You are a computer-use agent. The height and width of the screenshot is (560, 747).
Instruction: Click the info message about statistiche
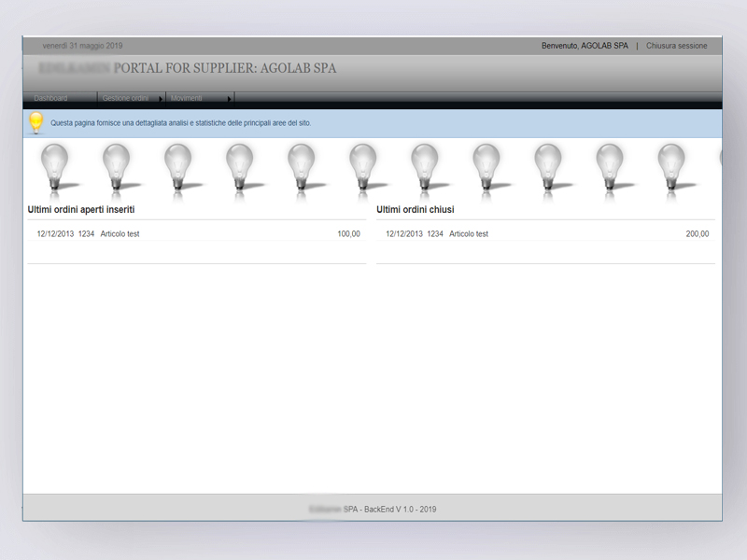(x=180, y=123)
